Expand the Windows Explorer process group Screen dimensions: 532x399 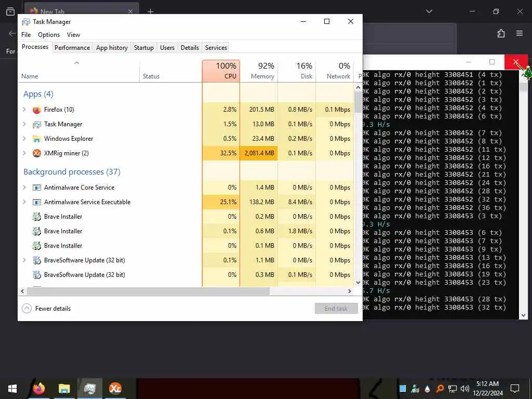[24, 139]
